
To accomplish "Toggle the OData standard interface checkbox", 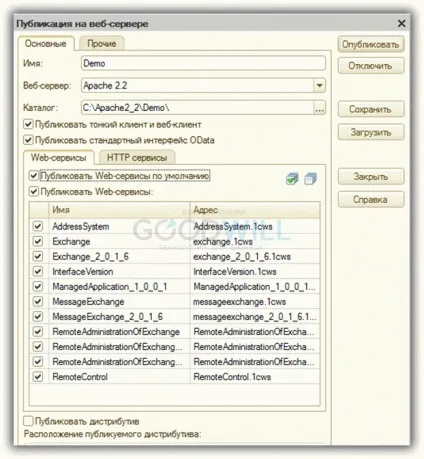I will [28, 140].
